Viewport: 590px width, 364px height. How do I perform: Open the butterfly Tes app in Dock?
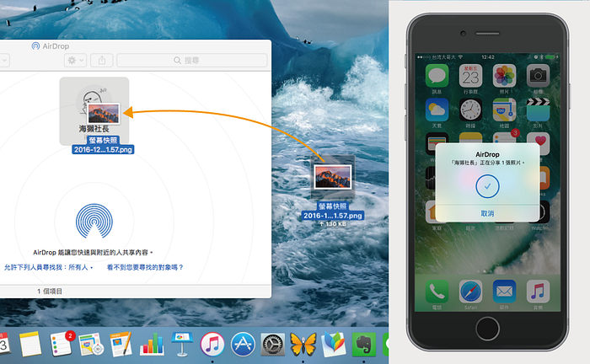coord(303,344)
